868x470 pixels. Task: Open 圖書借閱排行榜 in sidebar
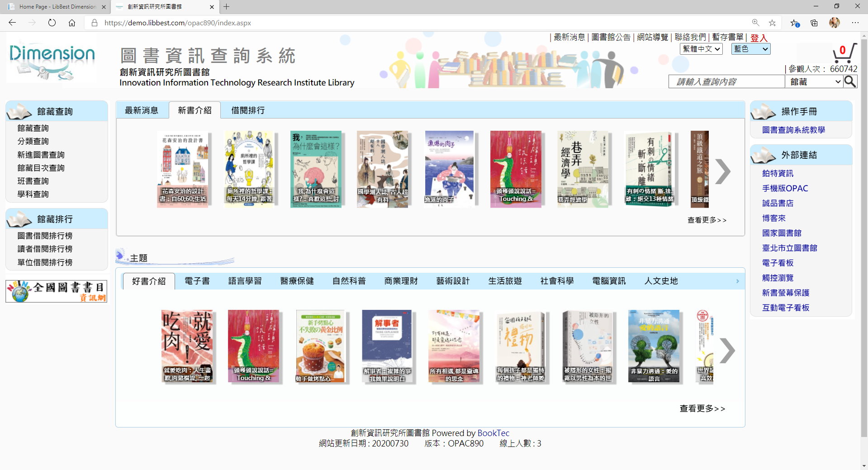(45, 236)
